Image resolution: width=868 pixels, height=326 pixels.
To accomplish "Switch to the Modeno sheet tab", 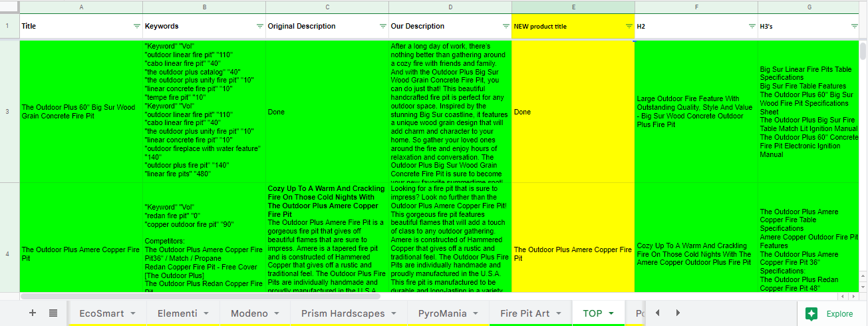I will click(x=249, y=314).
